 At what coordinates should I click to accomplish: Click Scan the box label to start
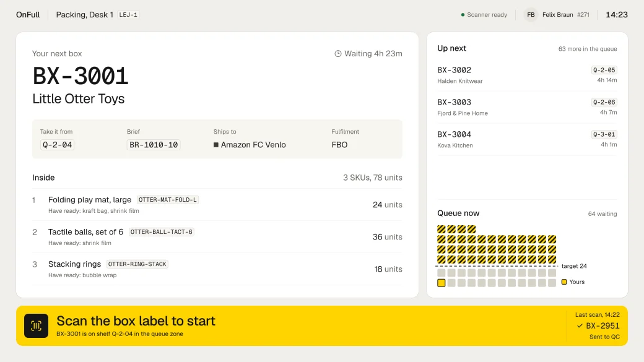click(136, 321)
